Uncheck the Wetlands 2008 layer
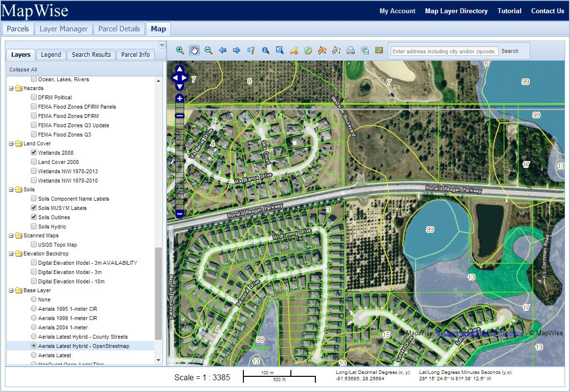570x392 pixels. [34, 153]
